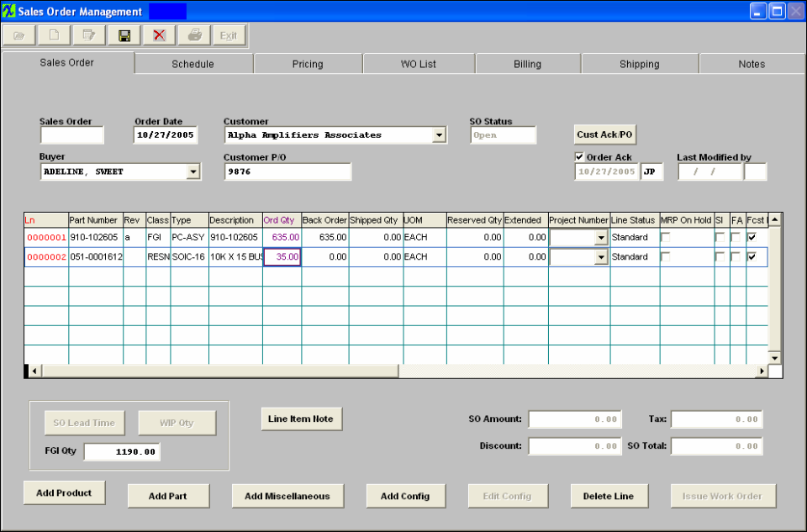Expand the Buyer dropdown
Image resolution: width=807 pixels, height=532 pixels.
click(193, 171)
